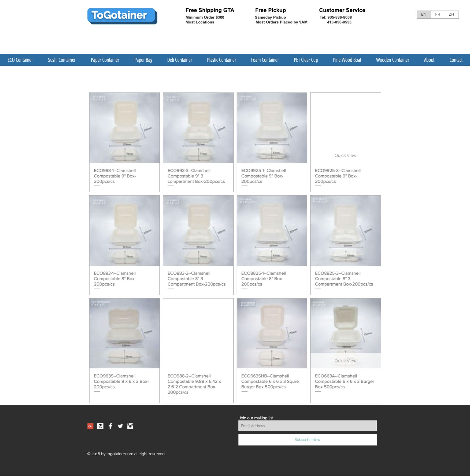Open the ECO963S Clamshell product title
Image resolution: width=470 pixels, height=476 pixels.
(x=121, y=381)
